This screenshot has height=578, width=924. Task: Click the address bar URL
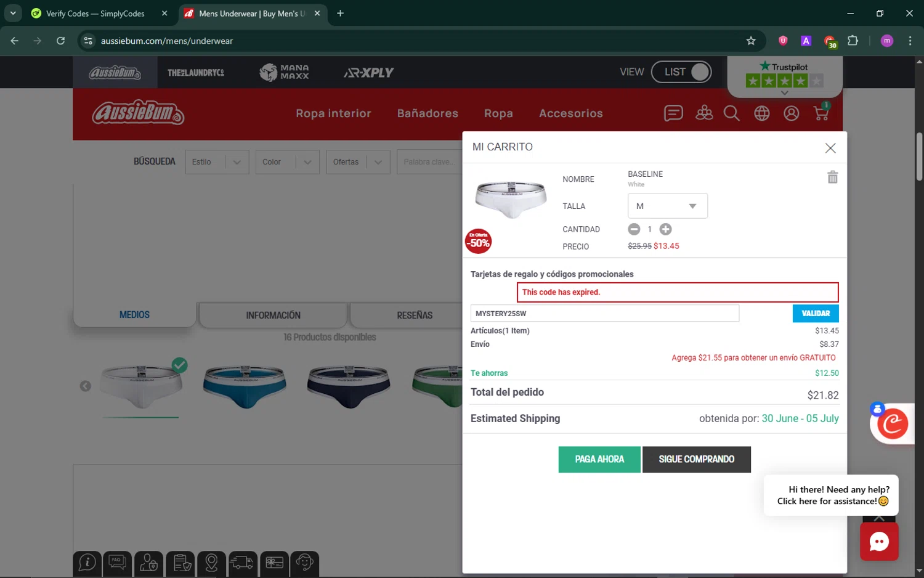point(167,41)
